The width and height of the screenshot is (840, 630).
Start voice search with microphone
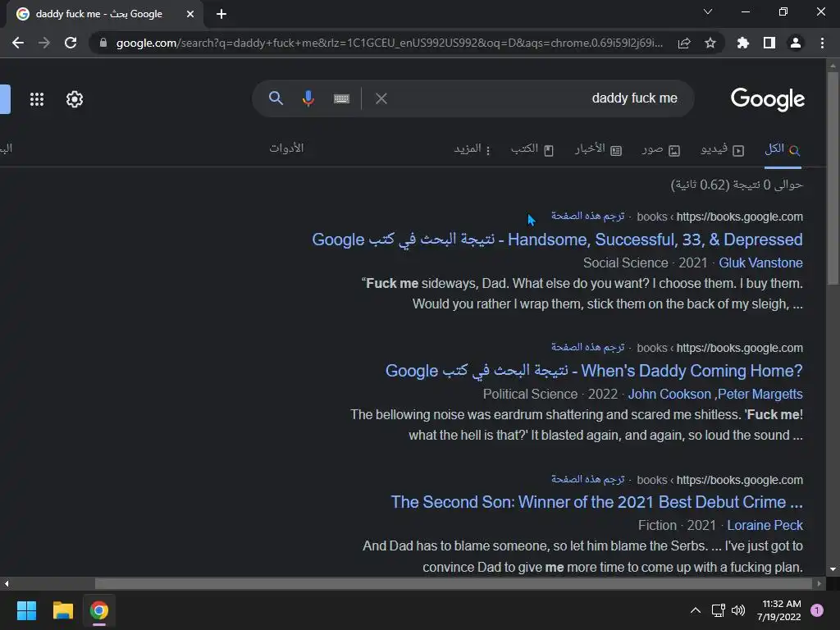[308, 98]
